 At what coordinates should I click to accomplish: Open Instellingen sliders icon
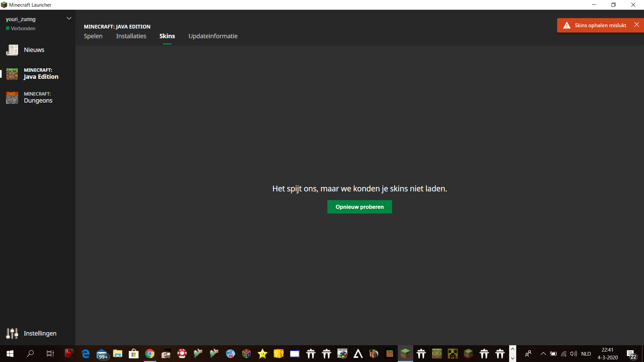coord(12,333)
